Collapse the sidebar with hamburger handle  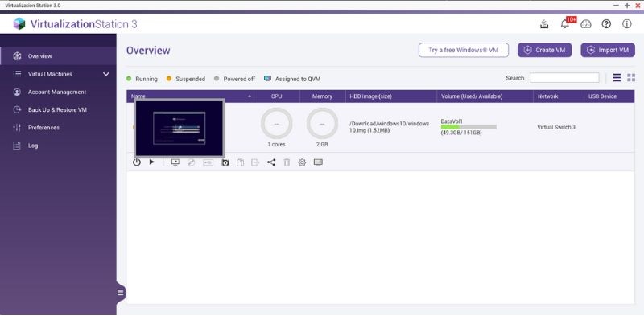point(120,293)
